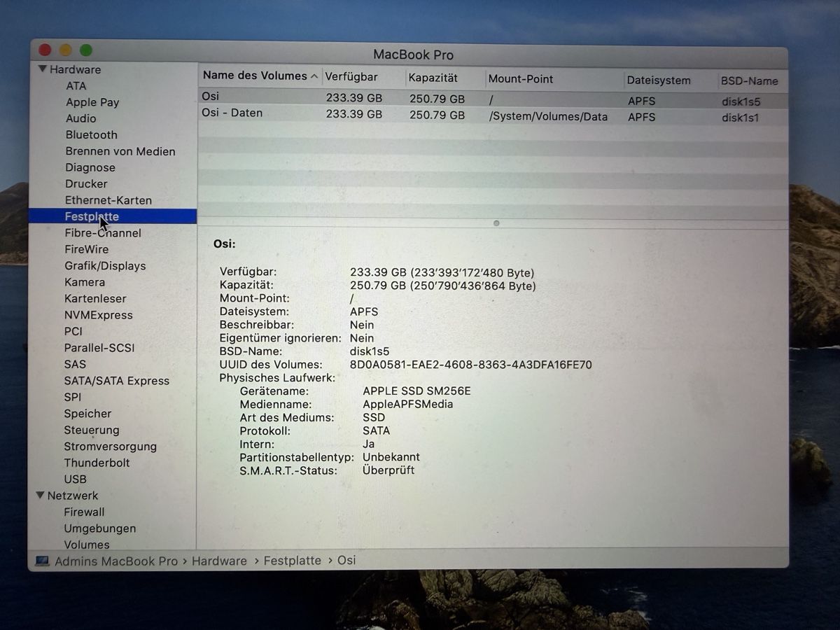Select SPI in the sidebar
Image resolution: width=840 pixels, height=630 pixels.
(x=73, y=397)
